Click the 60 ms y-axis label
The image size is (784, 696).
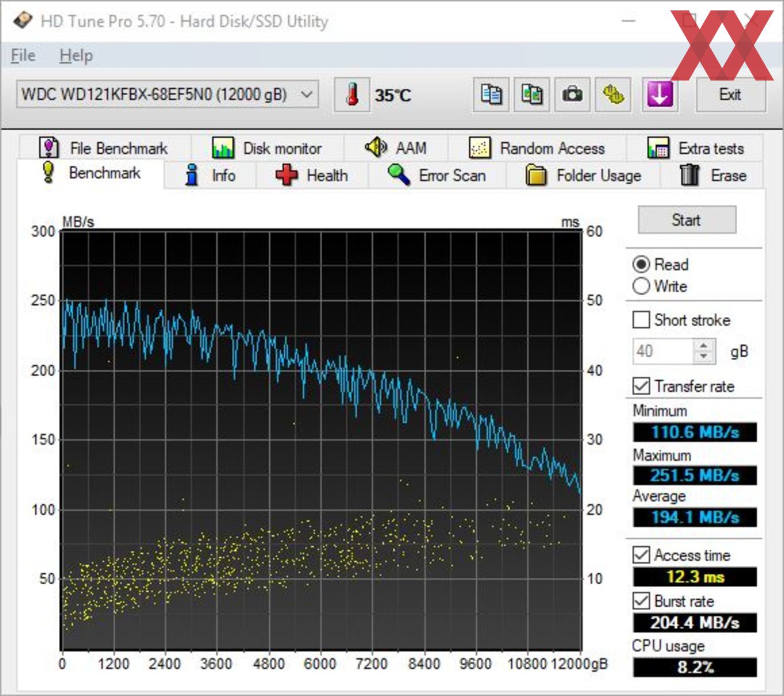(594, 232)
